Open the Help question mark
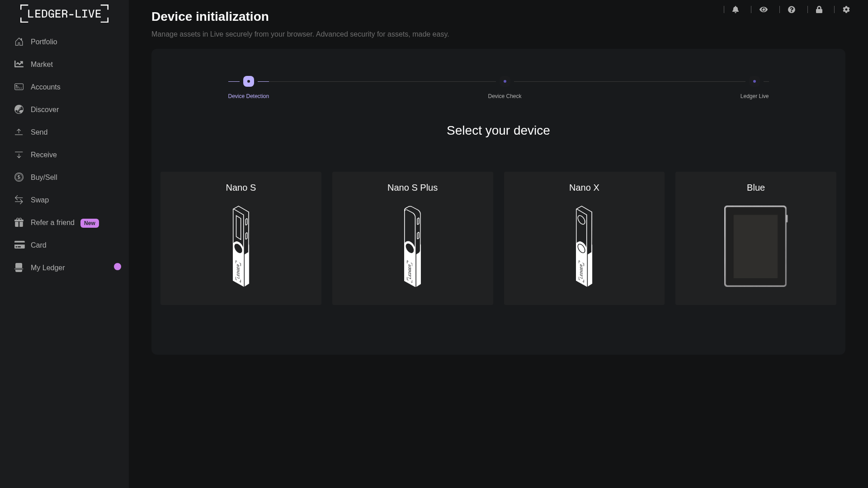Viewport: 868px width, 488px height. 792,9
